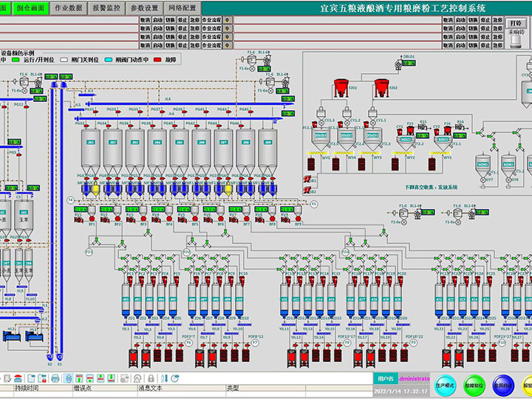Click the 打铃 button
The height and width of the screenshot is (399, 532).
pos(516,24)
